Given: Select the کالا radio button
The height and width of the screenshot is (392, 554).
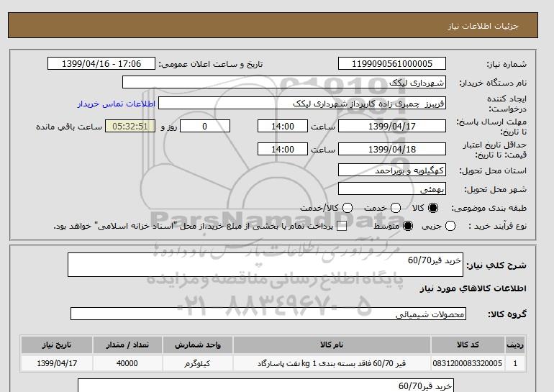Looking at the screenshot, I should click(x=433, y=208).
